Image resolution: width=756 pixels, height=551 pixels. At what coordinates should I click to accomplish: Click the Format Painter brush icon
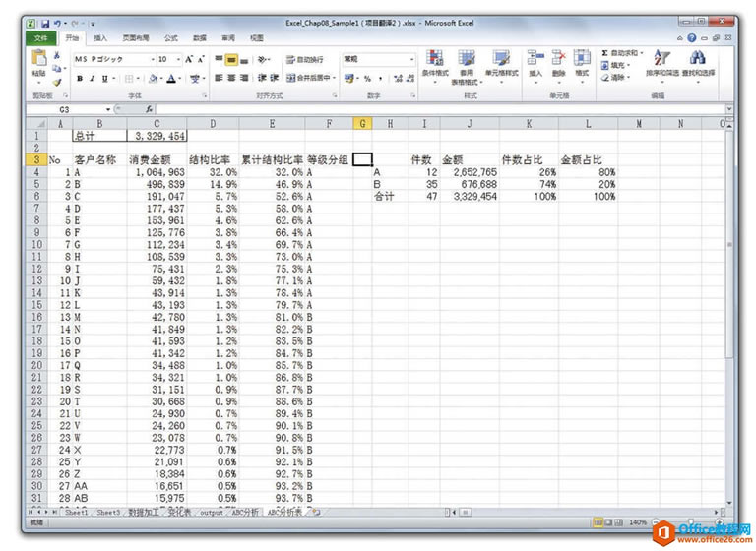click(57, 83)
